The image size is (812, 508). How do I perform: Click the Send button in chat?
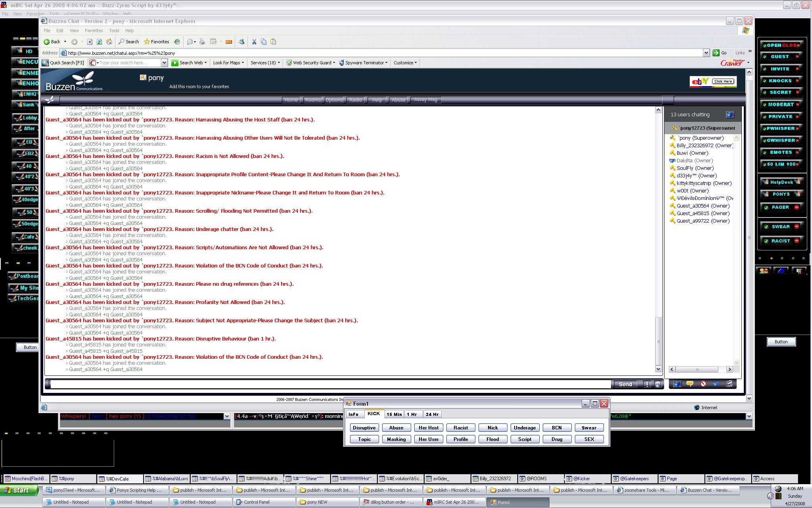tap(625, 384)
